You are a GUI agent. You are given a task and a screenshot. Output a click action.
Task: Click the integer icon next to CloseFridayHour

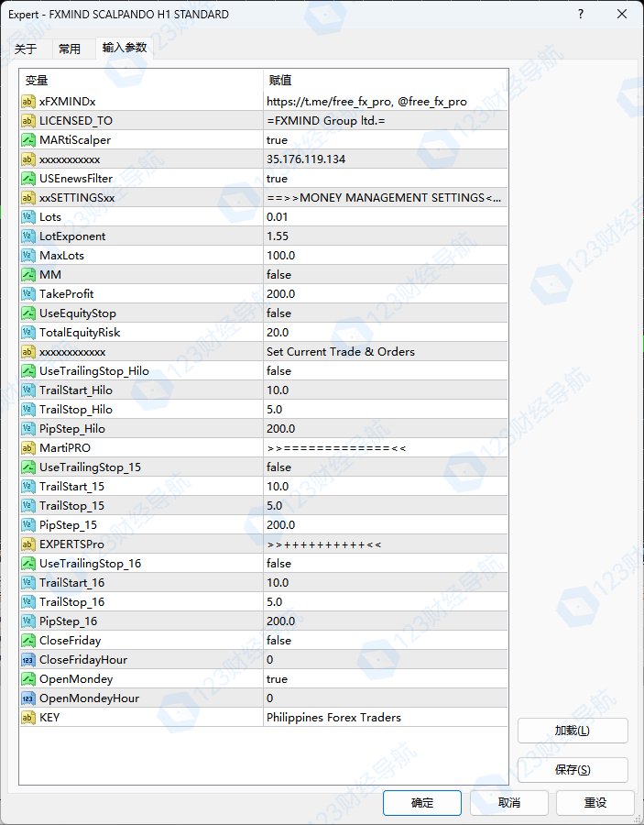point(28,660)
